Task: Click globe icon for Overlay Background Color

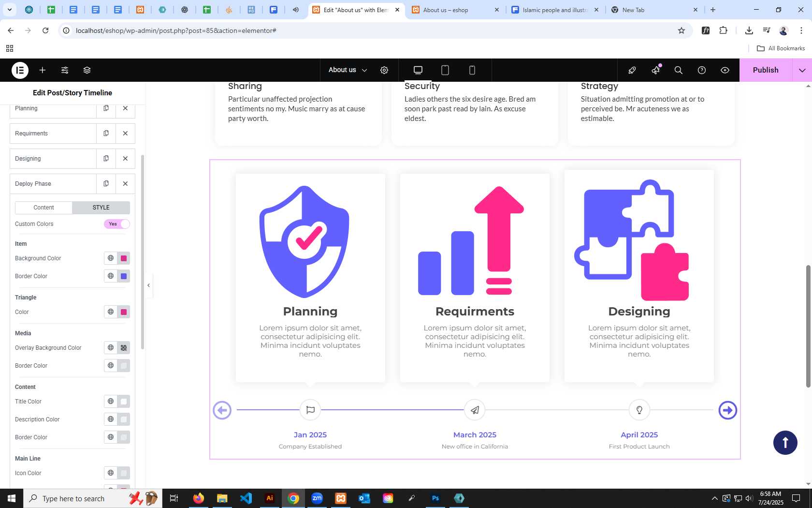Action: click(x=111, y=348)
